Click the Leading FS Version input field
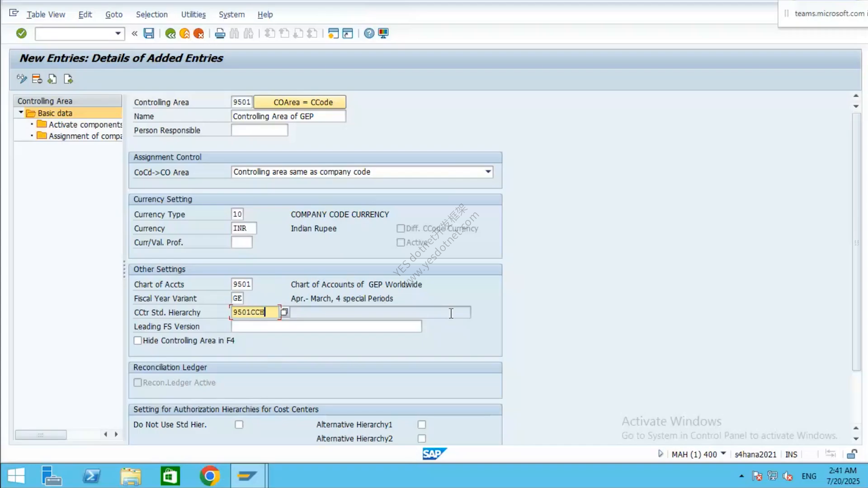The width and height of the screenshot is (868, 488). pos(326,326)
